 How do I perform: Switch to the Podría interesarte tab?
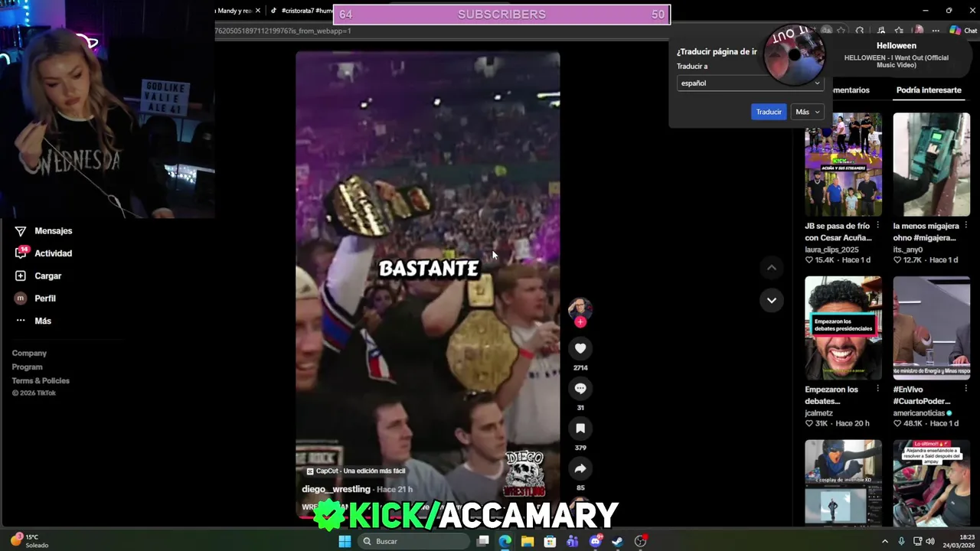pos(929,90)
